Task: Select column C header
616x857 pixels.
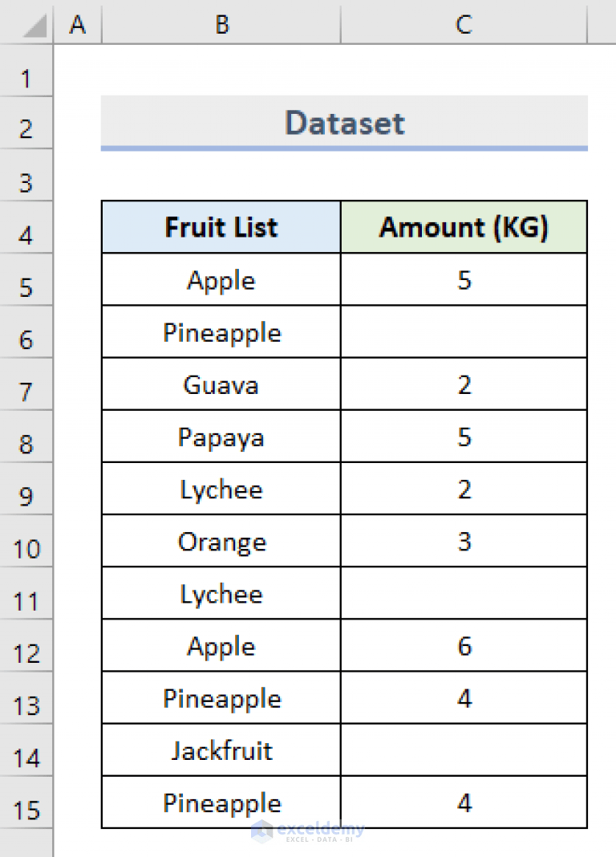Action: click(x=464, y=24)
